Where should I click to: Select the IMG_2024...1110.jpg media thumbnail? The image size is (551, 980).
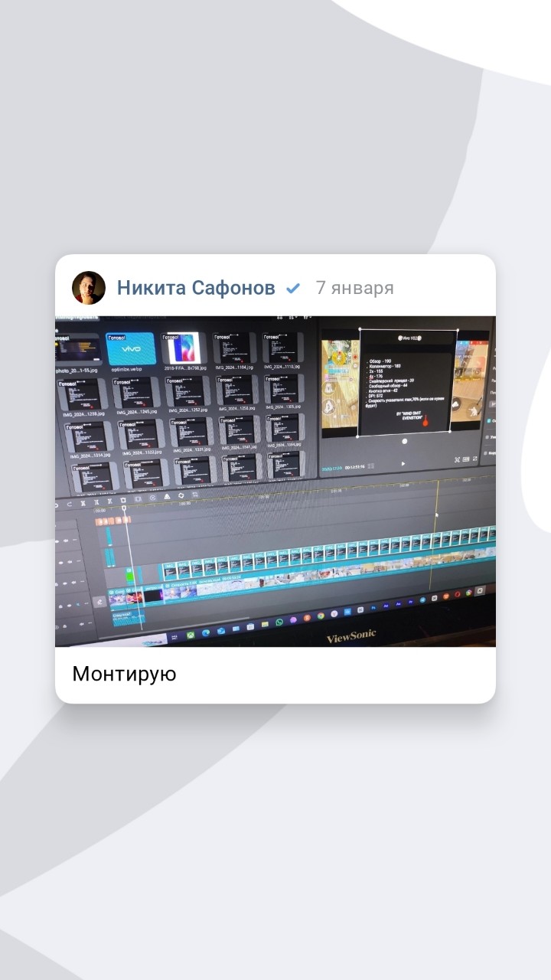[282, 348]
